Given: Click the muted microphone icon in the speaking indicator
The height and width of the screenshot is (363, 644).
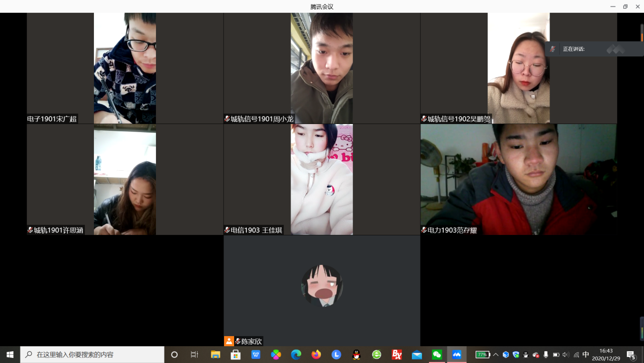Looking at the screenshot, I should pyautogui.click(x=553, y=49).
